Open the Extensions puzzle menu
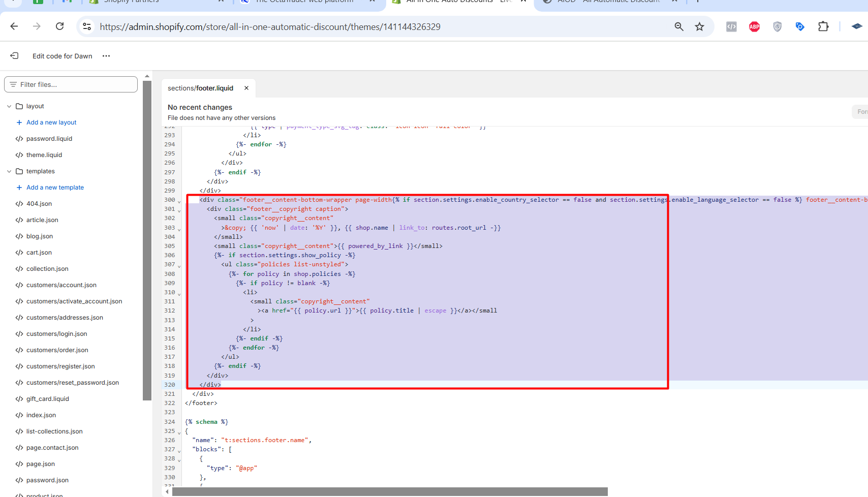868x497 pixels. click(823, 26)
